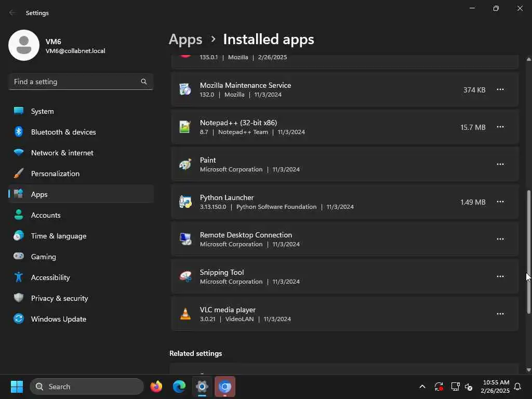This screenshot has height=399, width=532.
Task: Open Firefox from the taskbar
Action: 156,387
